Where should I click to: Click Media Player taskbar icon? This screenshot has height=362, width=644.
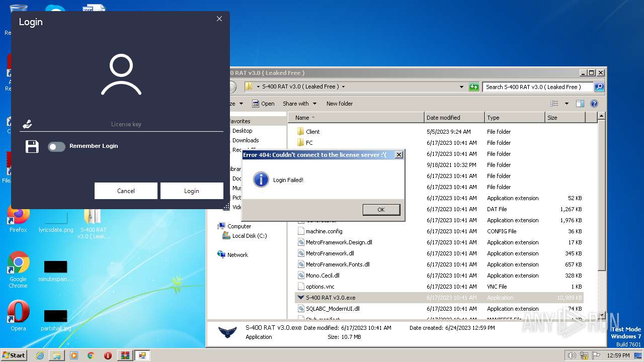[74, 355]
